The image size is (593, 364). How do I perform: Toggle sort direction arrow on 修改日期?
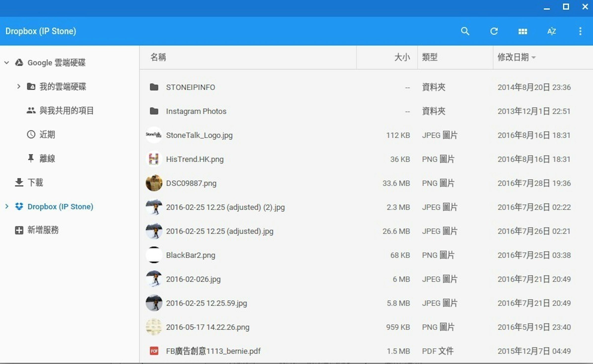coord(534,58)
